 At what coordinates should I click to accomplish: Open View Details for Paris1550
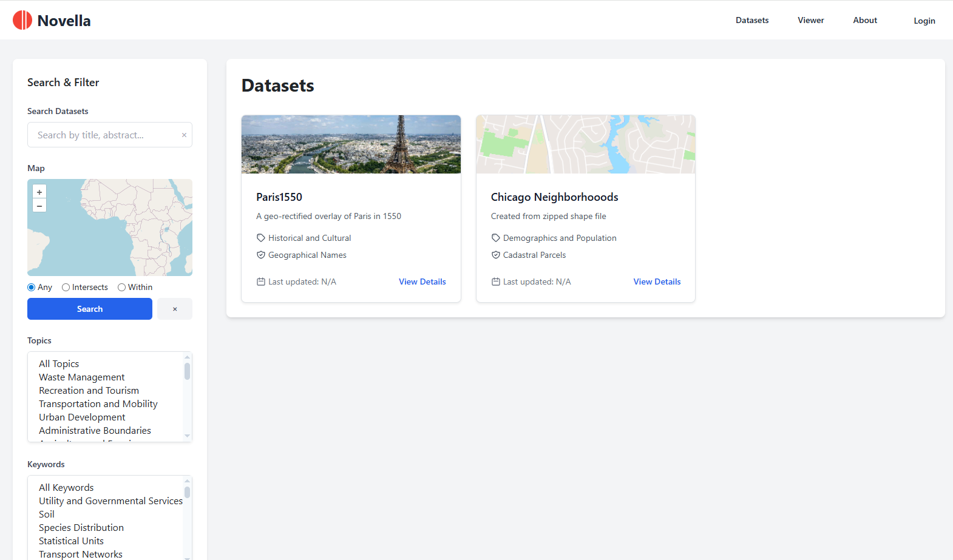pos(422,282)
